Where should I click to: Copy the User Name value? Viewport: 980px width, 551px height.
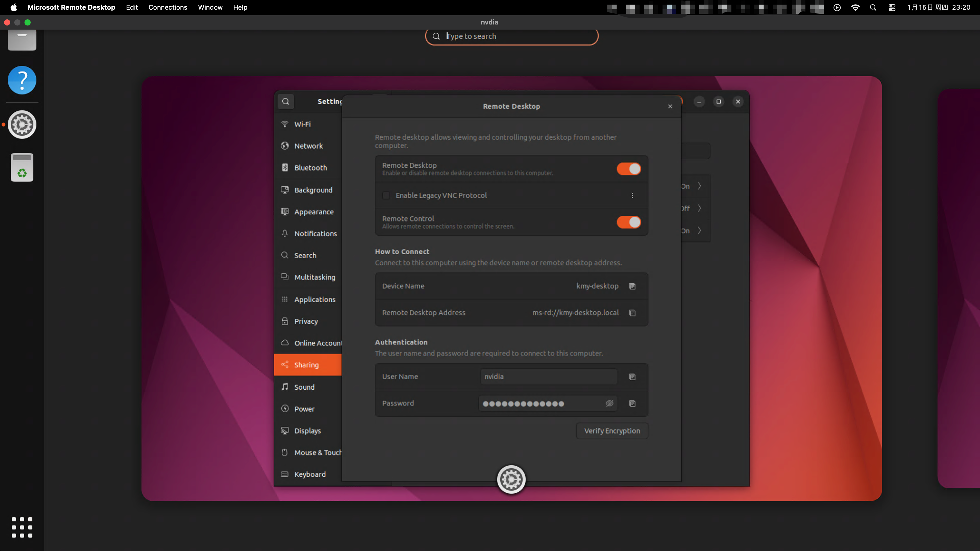632,377
